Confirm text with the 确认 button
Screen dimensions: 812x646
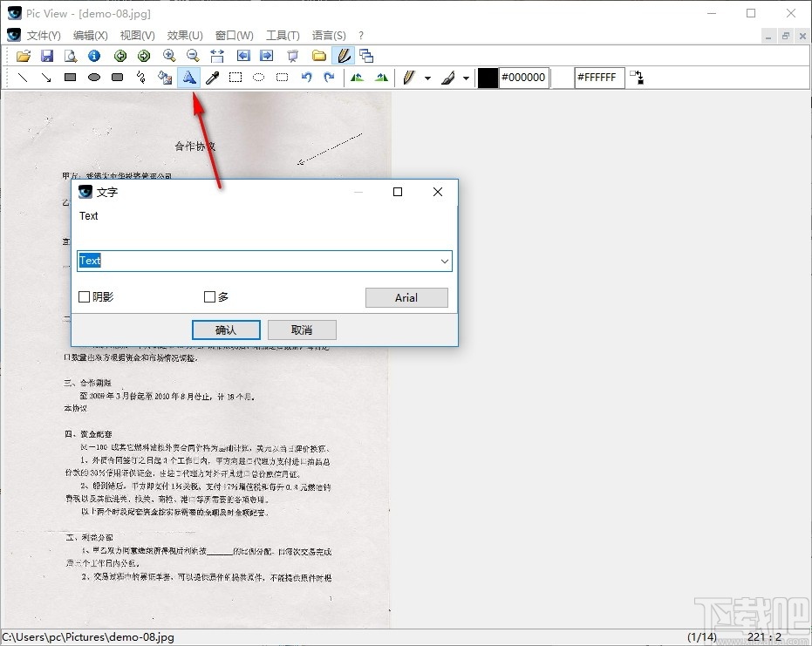tap(226, 330)
